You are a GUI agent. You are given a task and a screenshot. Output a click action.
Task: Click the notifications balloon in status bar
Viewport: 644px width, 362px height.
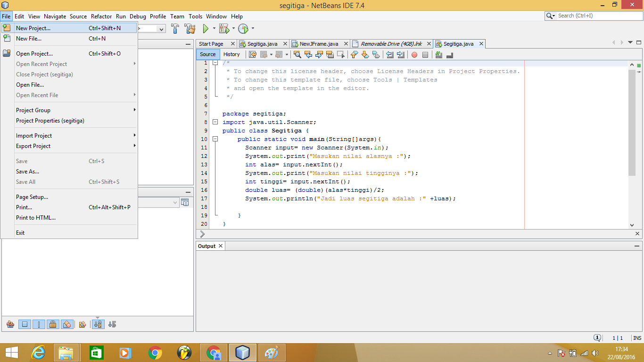(x=597, y=338)
